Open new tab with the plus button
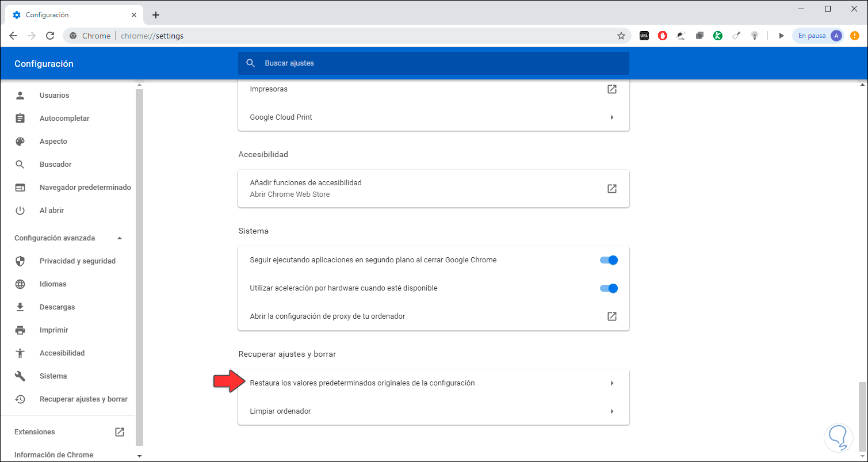This screenshot has width=868, height=462. click(156, 15)
